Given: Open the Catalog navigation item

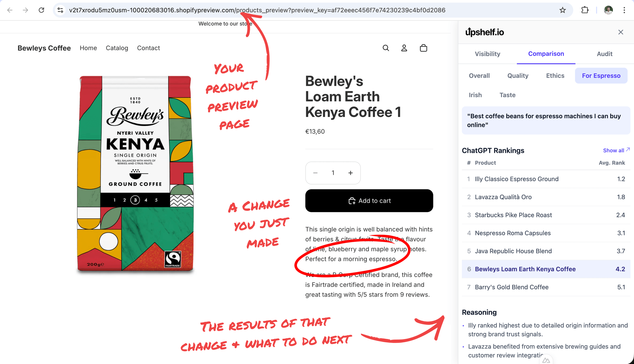Looking at the screenshot, I should (117, 48).
